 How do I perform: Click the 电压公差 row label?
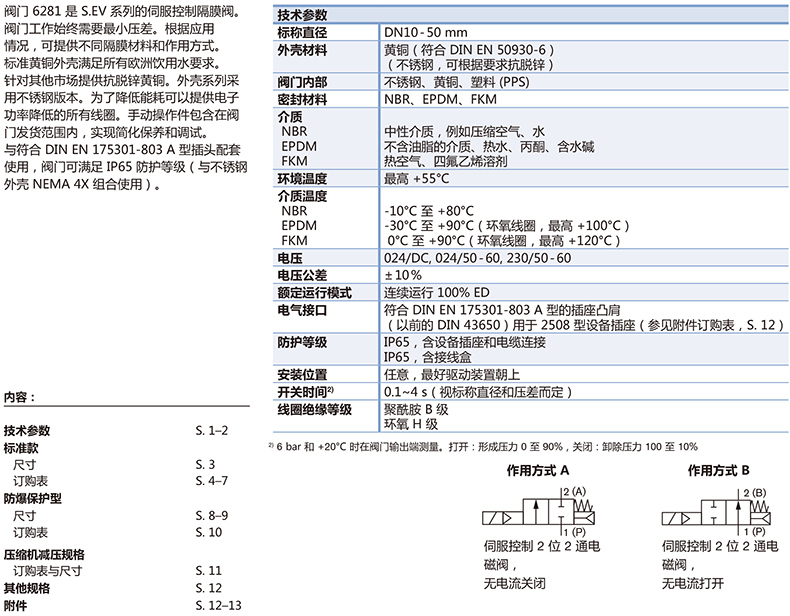pos(301,275)
